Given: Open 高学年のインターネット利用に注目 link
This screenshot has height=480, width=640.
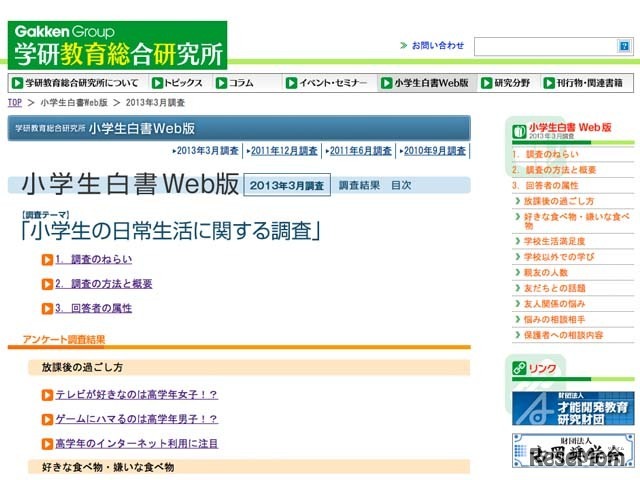Looking at the screenshot, I should click(137, 443).
